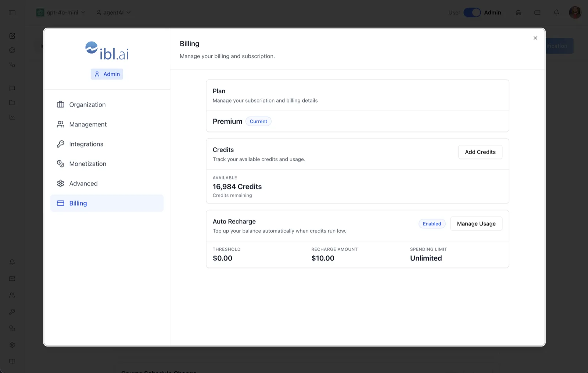Click the blue button behind the dialog's right edge
Screen dimensions: 588x373
tap(559, 46)
